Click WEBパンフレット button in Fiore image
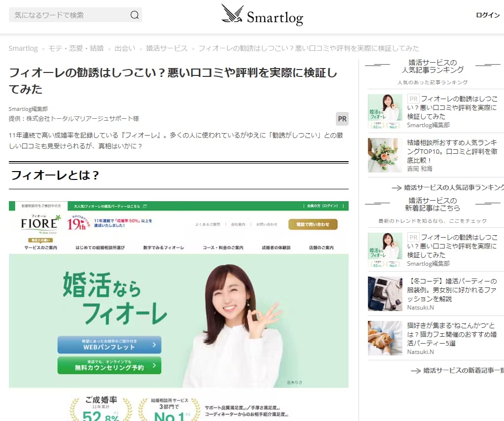This screenshot has height=421, width=504. point(109,345)
